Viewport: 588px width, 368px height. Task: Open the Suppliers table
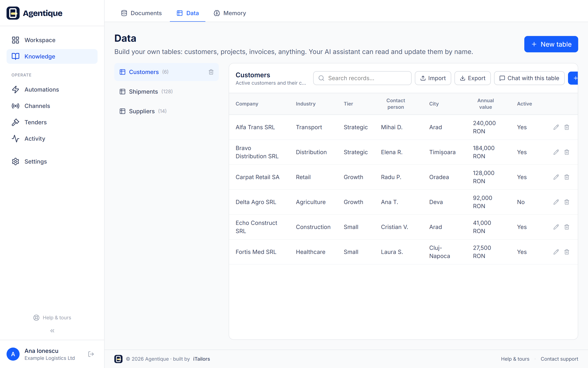click(166, 111)
